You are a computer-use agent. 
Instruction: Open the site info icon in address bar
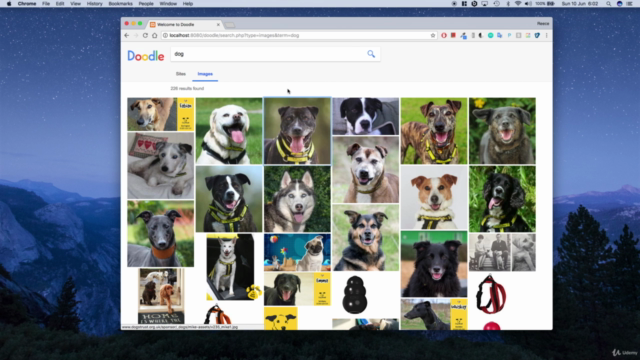[x=165, y=36]
